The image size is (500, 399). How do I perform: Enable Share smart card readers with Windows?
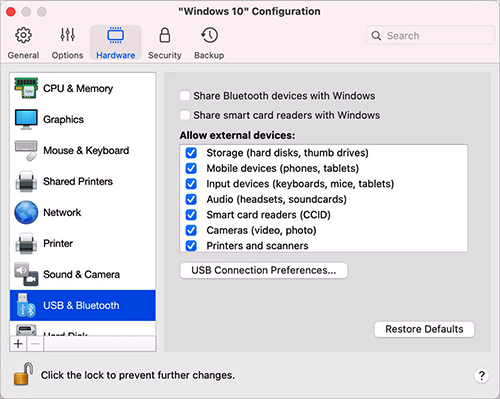(x=185, y=115)
